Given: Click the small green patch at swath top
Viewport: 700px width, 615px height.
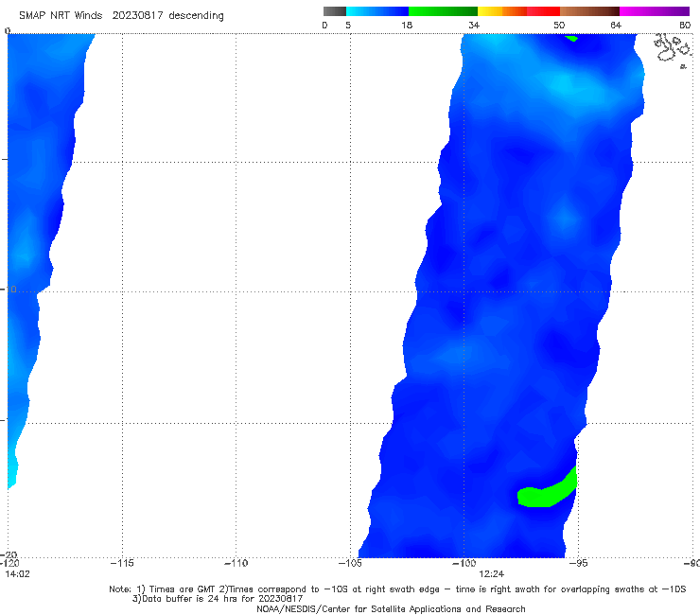Looking at the screenshot, I should pyautogui.click(x=571, y=39).
